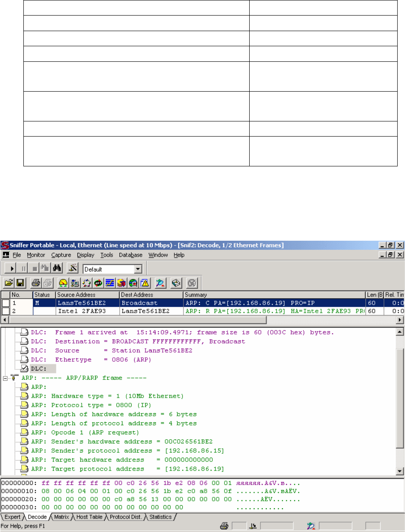Open the History Samples toolbar icon
Screen dimensions: 405x532
click(x=110, y=283)
